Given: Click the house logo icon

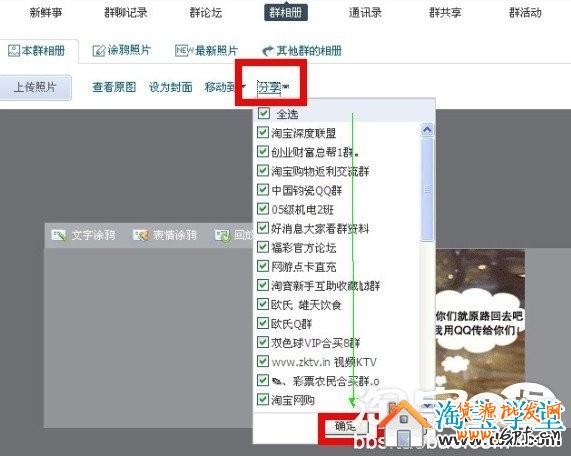Looking at the screenshot, I should pos(404,424).
